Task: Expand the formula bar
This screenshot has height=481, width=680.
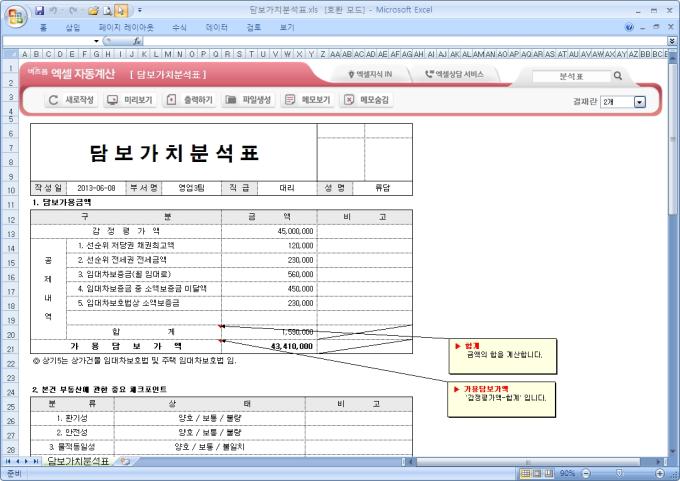Action: tap(672, 41)
